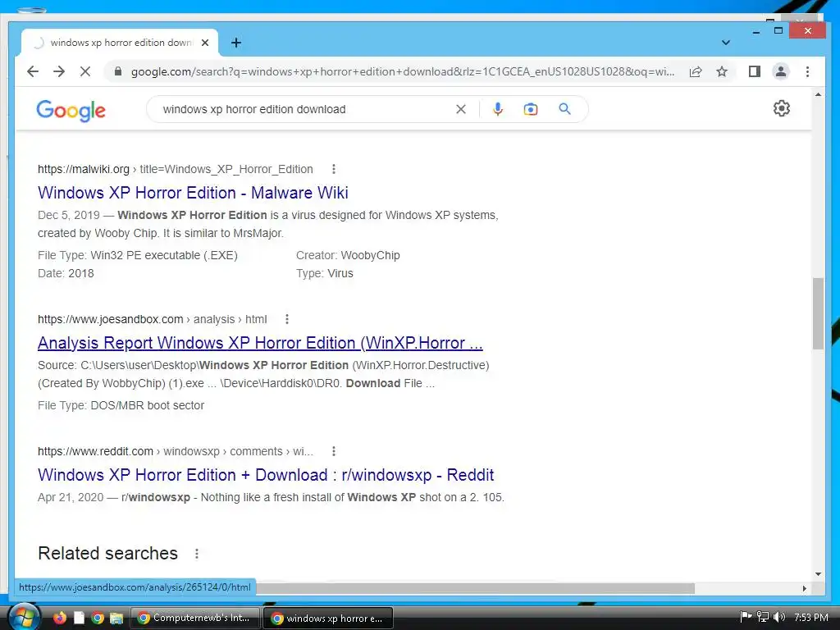Viewport: 840px width, 630px height.
Task: Click the scroll-up arrow of the page
Action: 818,94
